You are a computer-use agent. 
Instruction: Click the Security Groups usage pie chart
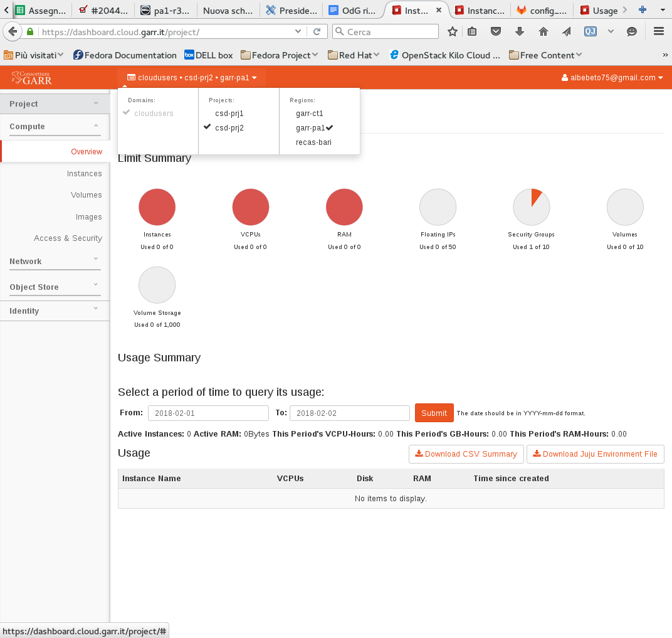coord(531,207)
